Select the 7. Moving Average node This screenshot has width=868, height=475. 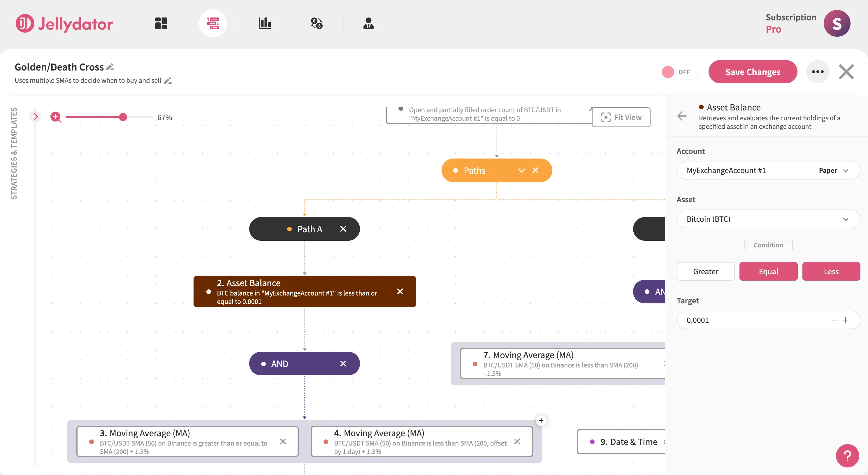click(x=563, y=364)
